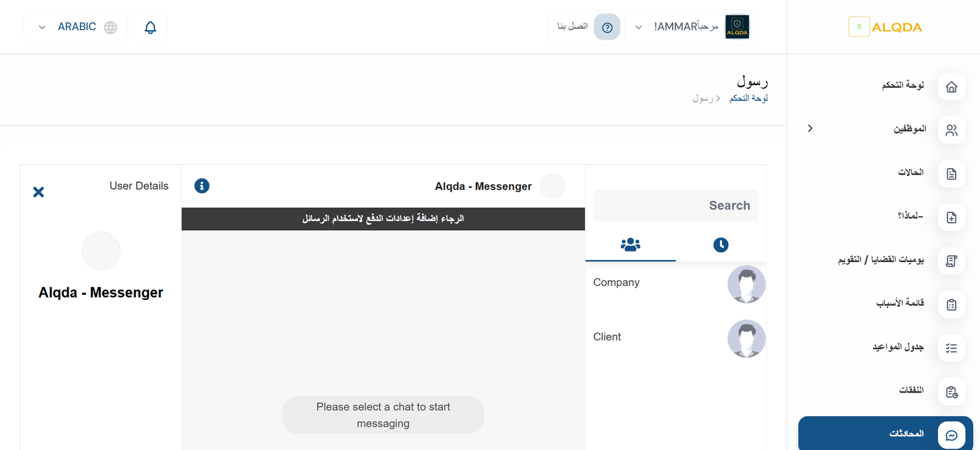Viewport: 980px width, 450px height.
Task: Open the messenger info icon
Action: click(x=202, y=186)
